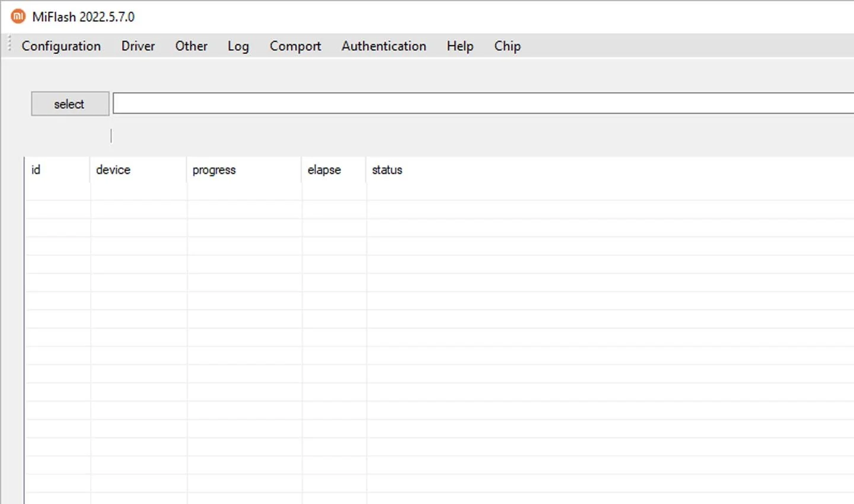Screen dimensions: 854x504
Task: Open the Authentication menu
Action: [384, 46]
